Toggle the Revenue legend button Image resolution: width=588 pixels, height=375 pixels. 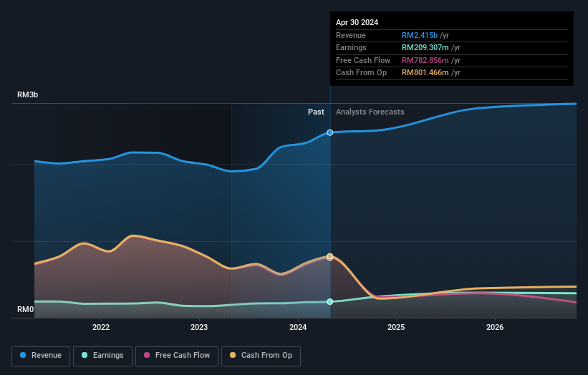41,356
